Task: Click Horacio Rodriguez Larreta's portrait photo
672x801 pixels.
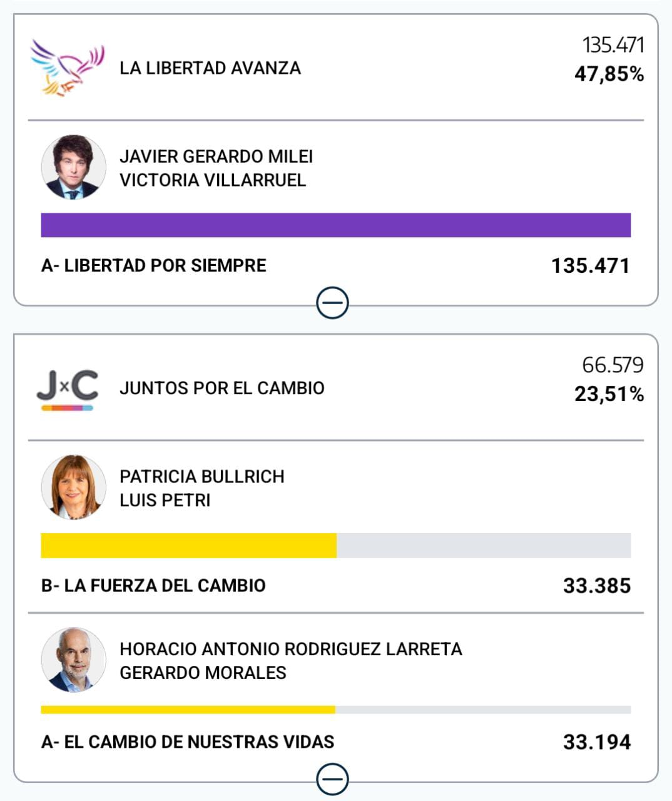Action: 73,660
